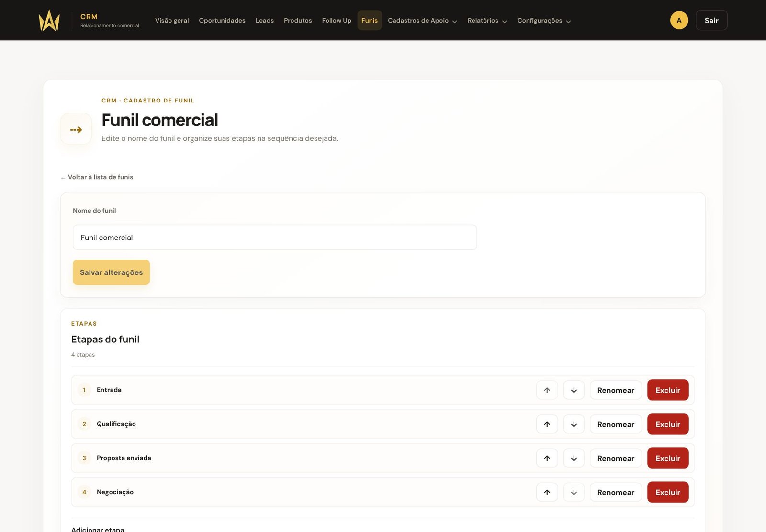Image resolution: width=766 pixels, height=532 pixels.
Task: Click the Entrada stage name
Action: (109, 390)
